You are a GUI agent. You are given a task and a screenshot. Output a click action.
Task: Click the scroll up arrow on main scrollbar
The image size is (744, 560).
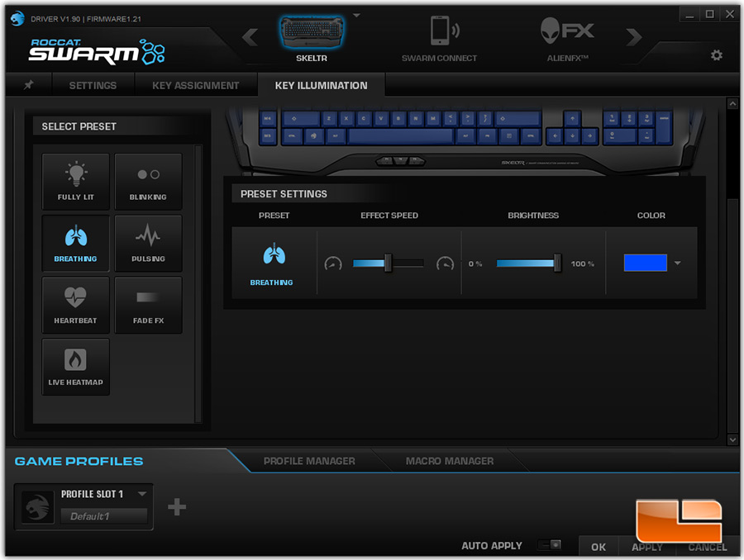(x=732, y=103)
